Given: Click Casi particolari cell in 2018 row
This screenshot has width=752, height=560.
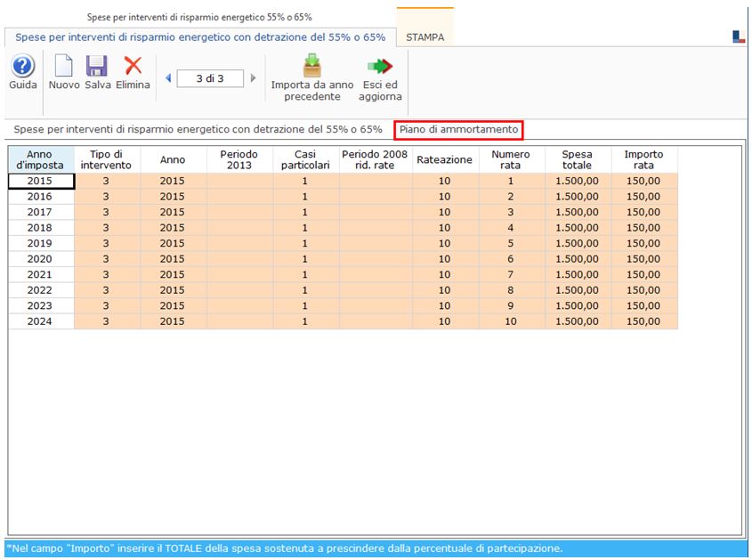Looking at the screenshot, I should (305, 228).
